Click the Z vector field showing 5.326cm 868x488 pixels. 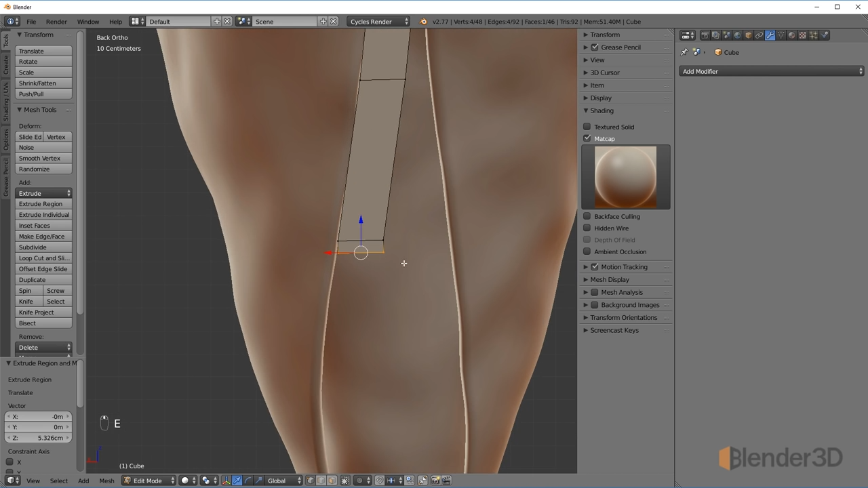pyautogui.click(x=38, y=438)
